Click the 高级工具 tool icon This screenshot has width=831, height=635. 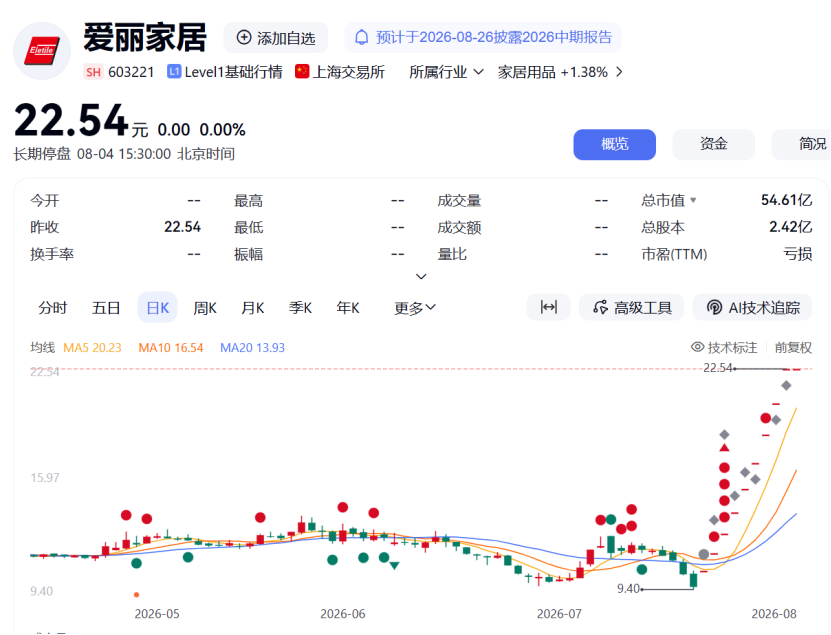click(600, 307)
